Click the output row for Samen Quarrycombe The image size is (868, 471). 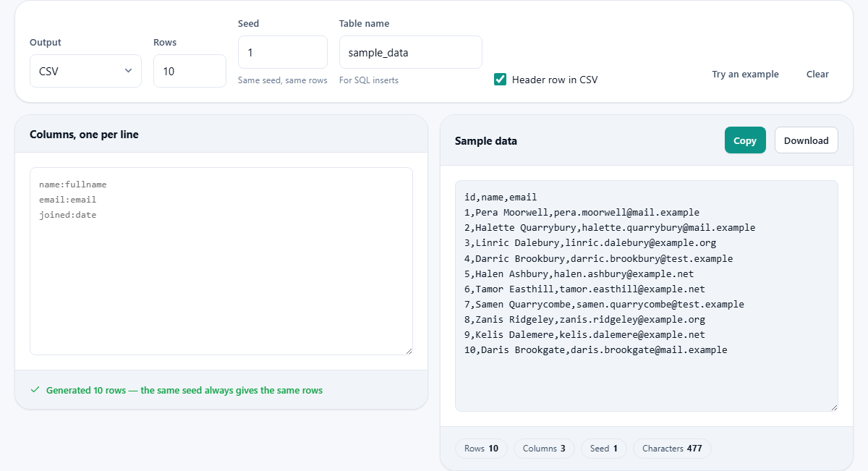point(604,304)
